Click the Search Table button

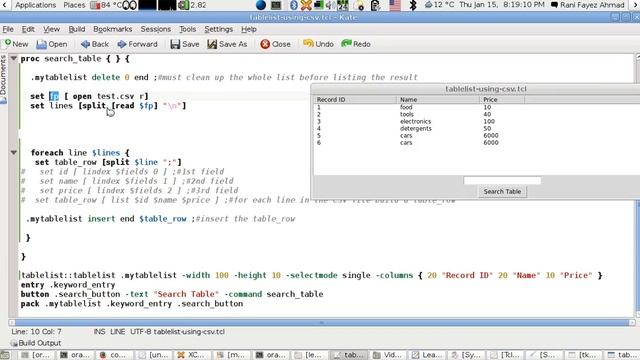(x=502, y=191)
